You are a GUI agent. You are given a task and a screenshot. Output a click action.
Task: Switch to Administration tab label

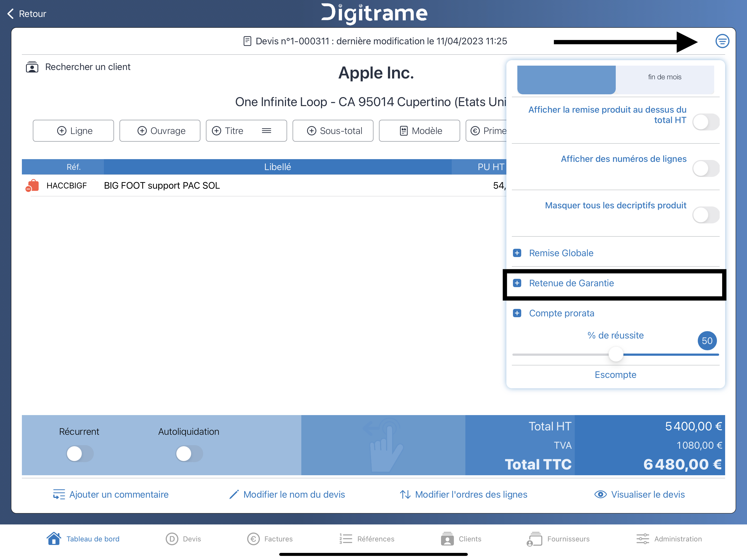point(678,539)
